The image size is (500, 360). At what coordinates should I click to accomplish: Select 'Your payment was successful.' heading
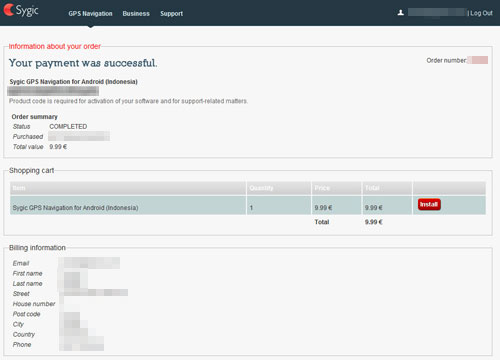[83, 63]
